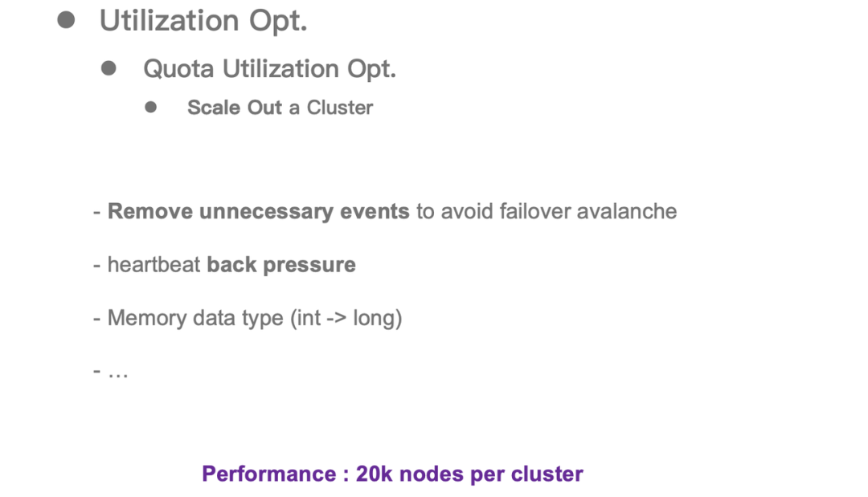Click the bold 'back pressure' text
The width and height of the screenshot is (868, 497).
[281, 265]
